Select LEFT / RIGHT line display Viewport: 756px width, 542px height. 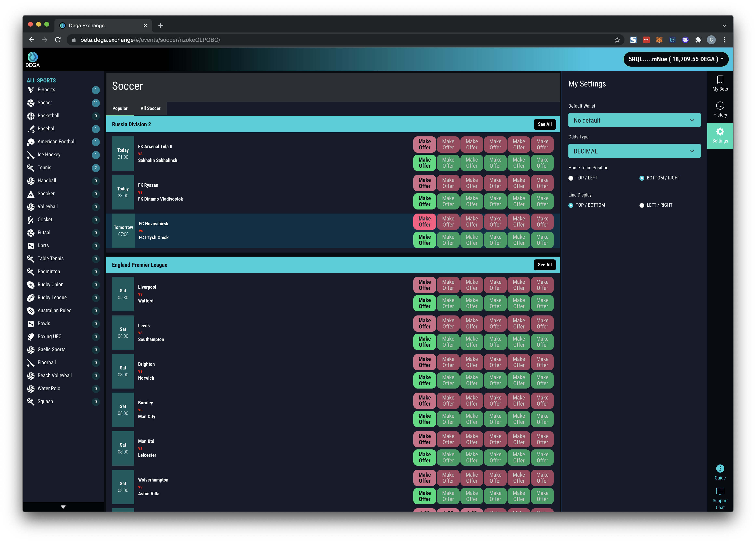[642, 205]
